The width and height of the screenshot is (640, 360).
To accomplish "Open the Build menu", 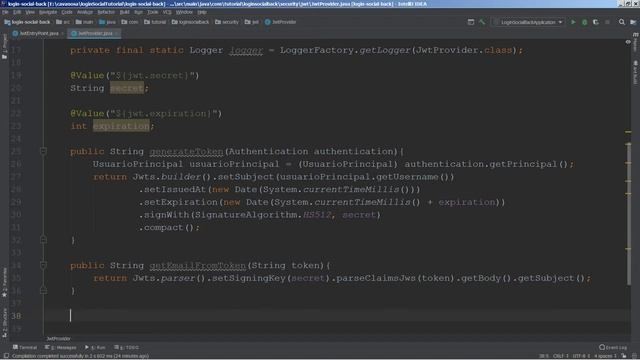I will coord(124,12).
